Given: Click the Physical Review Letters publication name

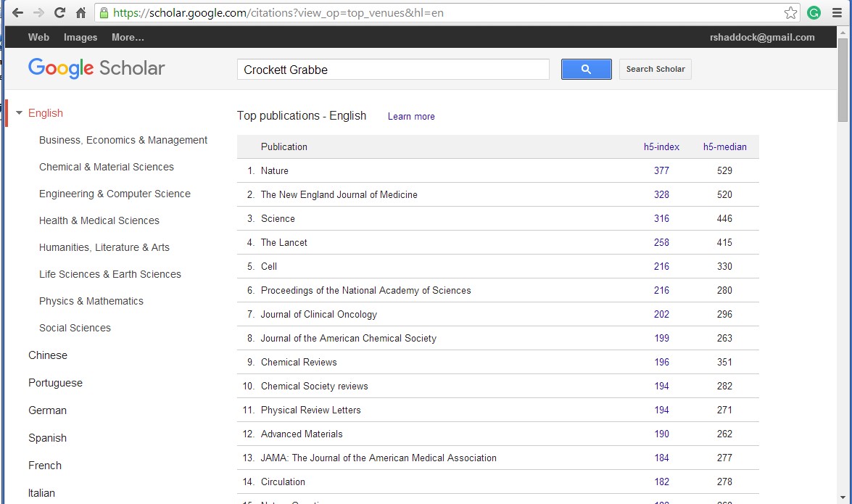Looking at the screenshot, I should [311, 410].
